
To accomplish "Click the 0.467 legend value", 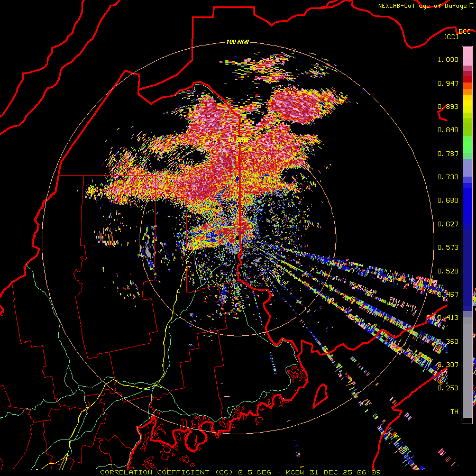I will coord(448,295).
